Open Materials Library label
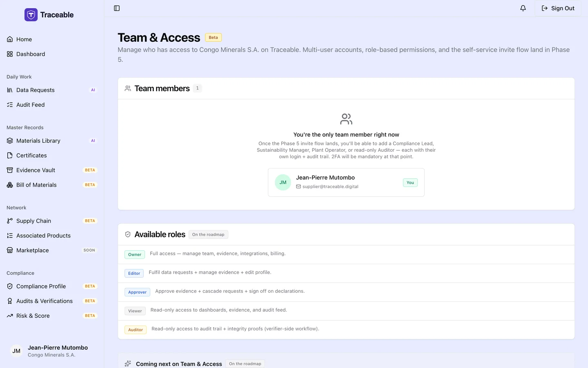Screen dimensions: 588x368 point(38,141)
